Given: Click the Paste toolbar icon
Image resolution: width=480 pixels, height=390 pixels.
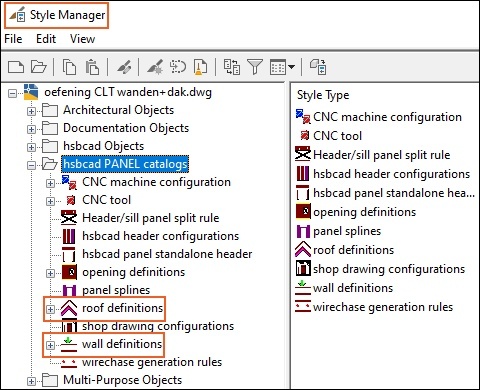Looking at the screenshot, I should pyautogui.click(x=92, y=67).
